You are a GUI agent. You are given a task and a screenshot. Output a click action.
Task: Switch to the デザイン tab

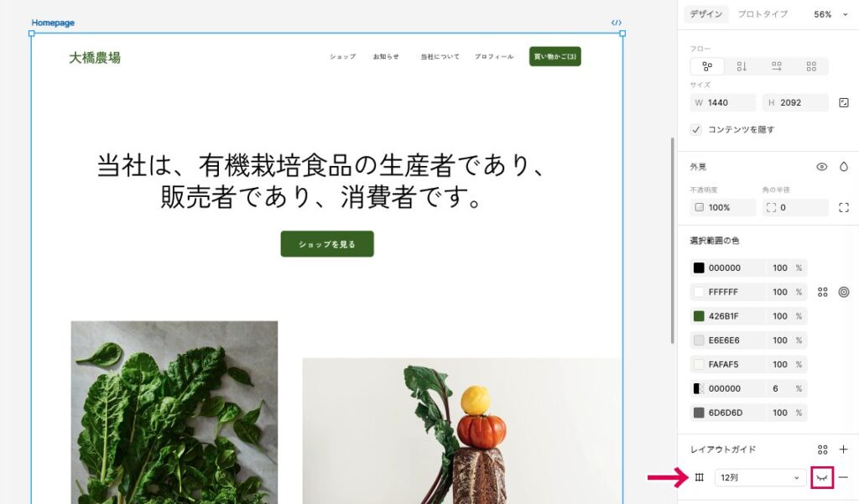tap(706, 14)
